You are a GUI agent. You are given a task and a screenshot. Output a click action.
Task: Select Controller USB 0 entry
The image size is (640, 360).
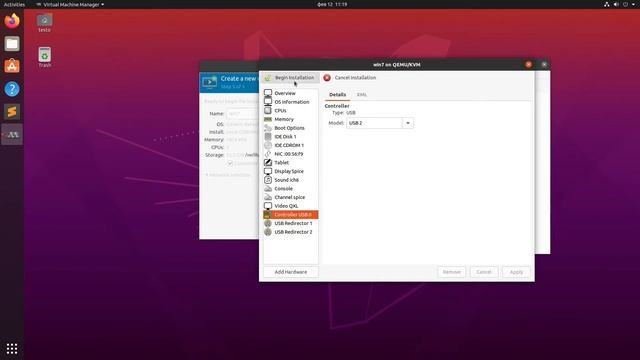tap(291, 215)
